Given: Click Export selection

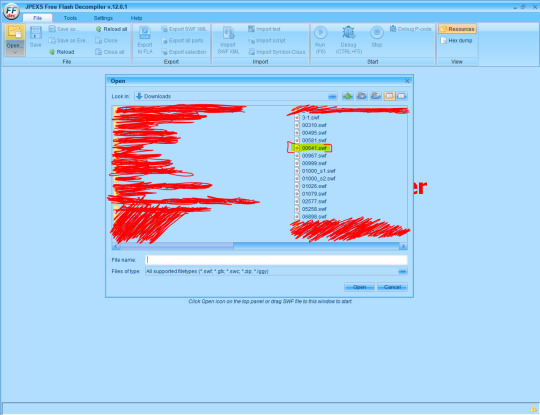Looking at the screenshot, I should pyautogui.click(x=184, y=52).
